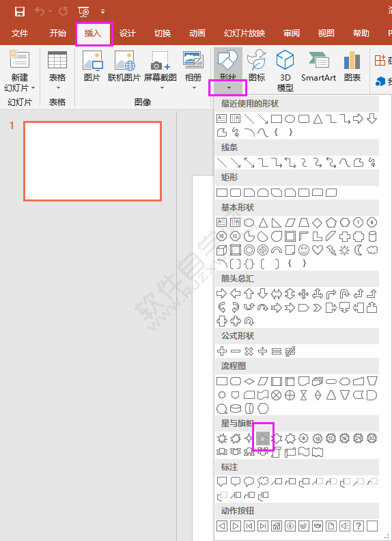Pick the cloud callout shape

(x=263, y=482)
